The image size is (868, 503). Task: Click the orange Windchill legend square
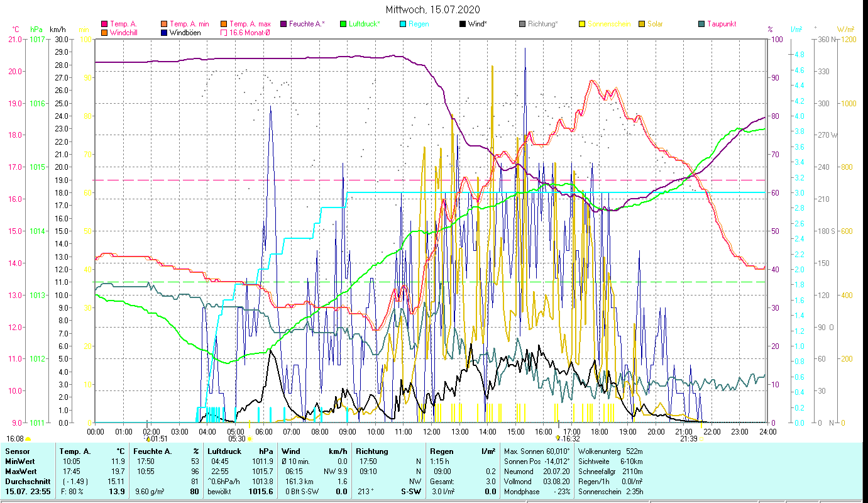(104, 32)
